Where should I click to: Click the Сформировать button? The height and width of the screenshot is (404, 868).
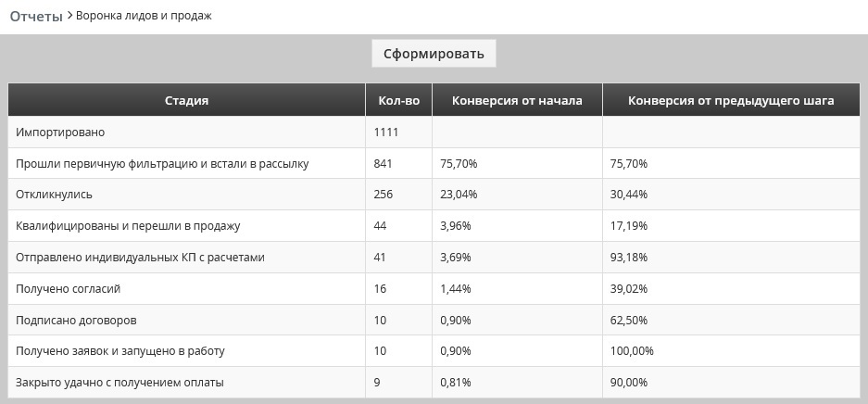pyautogui.click(x=434, y=54)
